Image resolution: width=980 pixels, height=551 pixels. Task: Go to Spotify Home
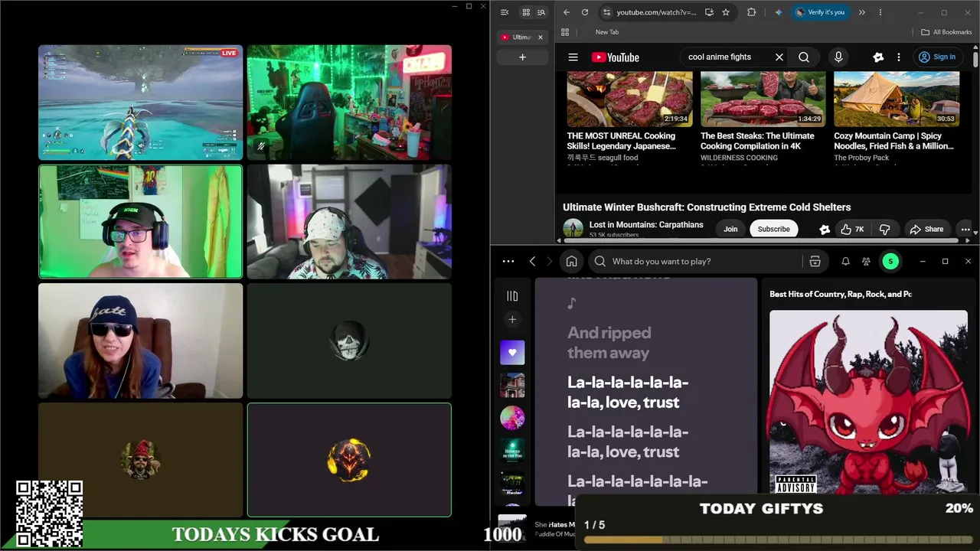[x=571, y=261]
